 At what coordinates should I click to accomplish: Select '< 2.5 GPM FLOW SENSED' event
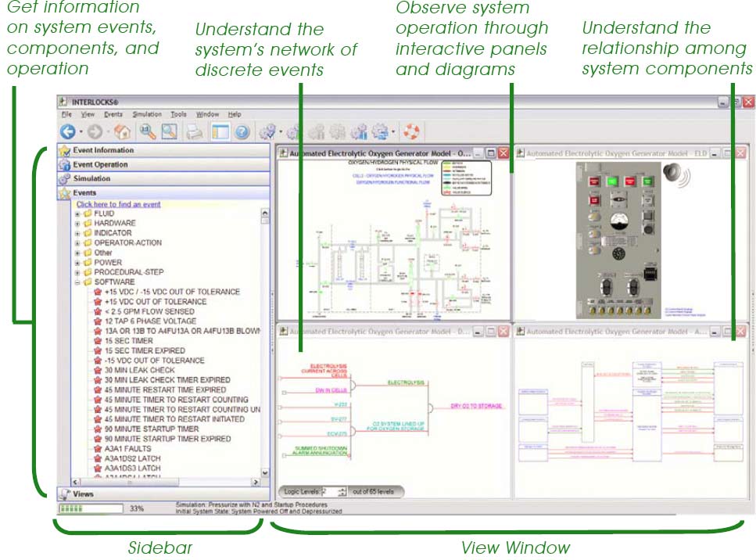[149, 311]
